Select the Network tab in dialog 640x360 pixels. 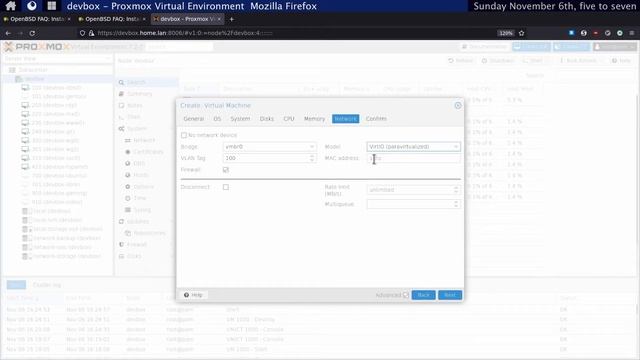345,119
